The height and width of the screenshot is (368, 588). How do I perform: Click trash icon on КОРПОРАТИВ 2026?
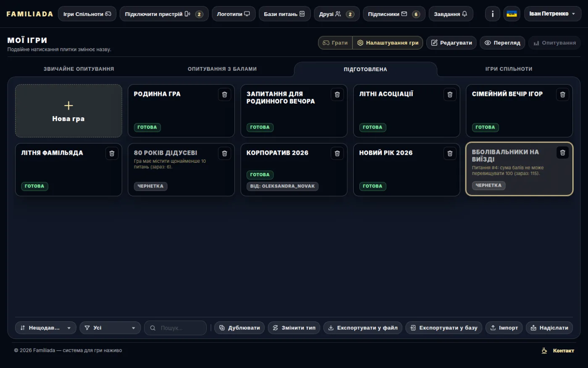point(337,154)
